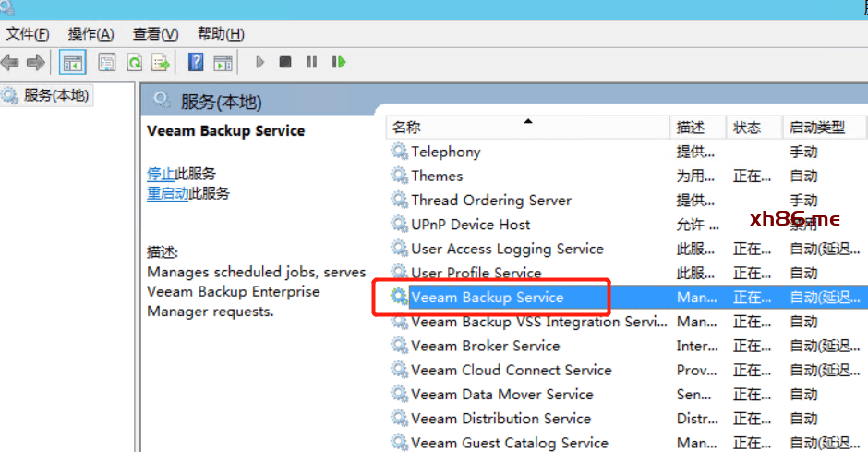The width and height of the screenshot is (868, 452).
Task: Sort by the 名称 column header
Action: [527, 128]
